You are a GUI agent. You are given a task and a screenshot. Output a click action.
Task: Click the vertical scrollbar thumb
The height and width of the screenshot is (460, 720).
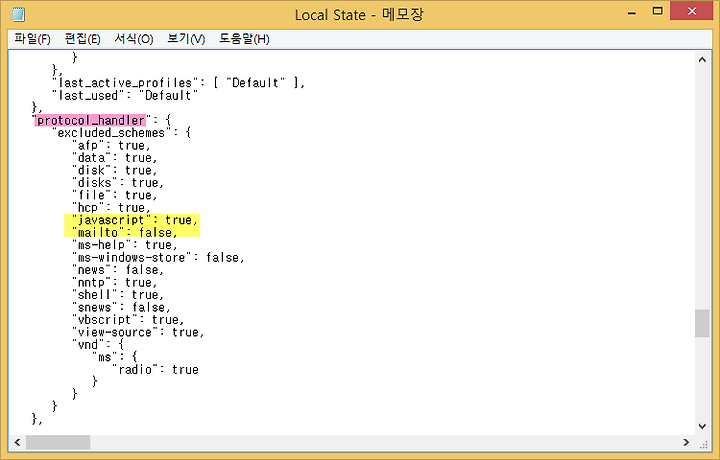point(702,323)
